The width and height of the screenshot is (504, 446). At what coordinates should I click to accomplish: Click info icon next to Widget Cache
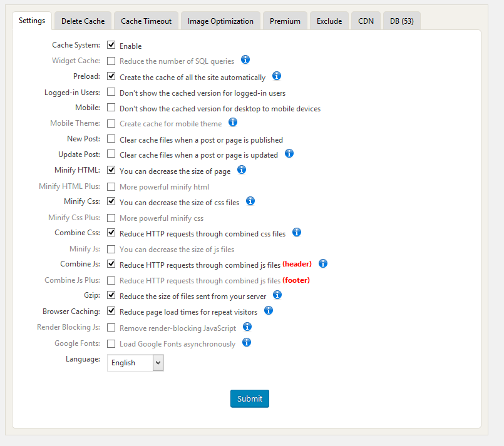point(245,60)
